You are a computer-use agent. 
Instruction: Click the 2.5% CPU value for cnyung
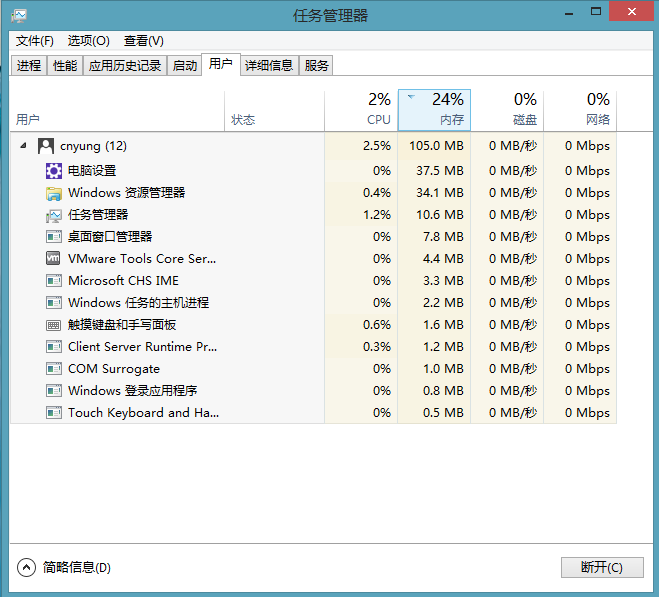tap(377, 146)
